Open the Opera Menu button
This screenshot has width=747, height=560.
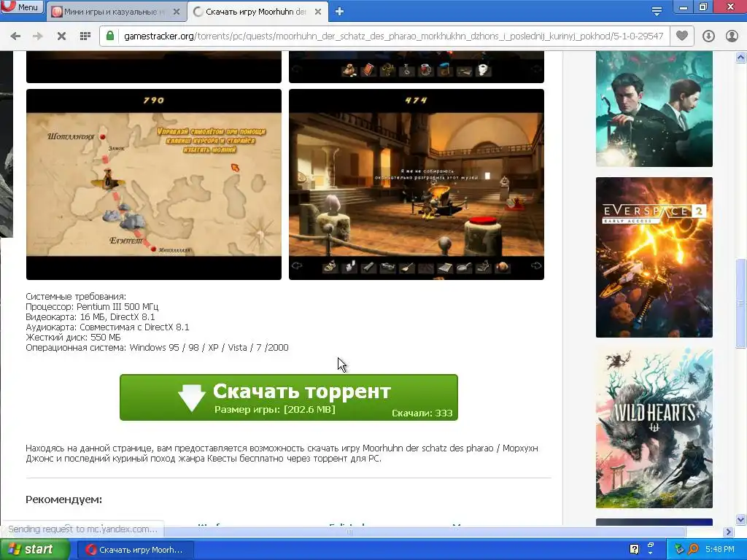click(21, 7)
